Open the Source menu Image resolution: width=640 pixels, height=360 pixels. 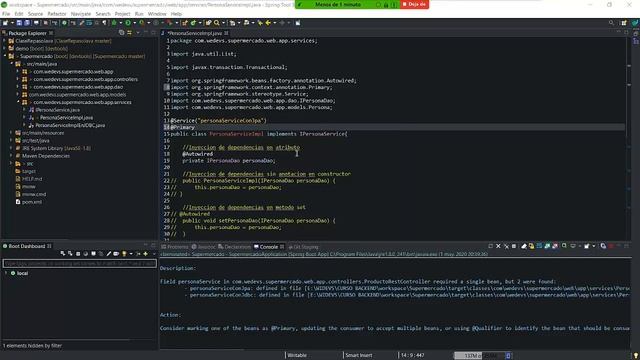35,14
